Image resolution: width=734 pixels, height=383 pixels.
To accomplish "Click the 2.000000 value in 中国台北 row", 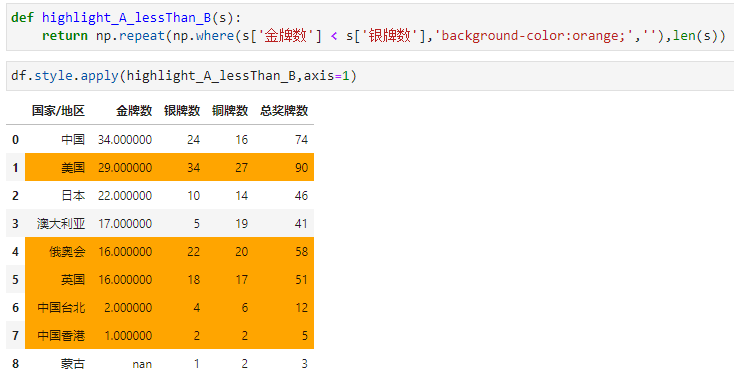I will [128, 308].
